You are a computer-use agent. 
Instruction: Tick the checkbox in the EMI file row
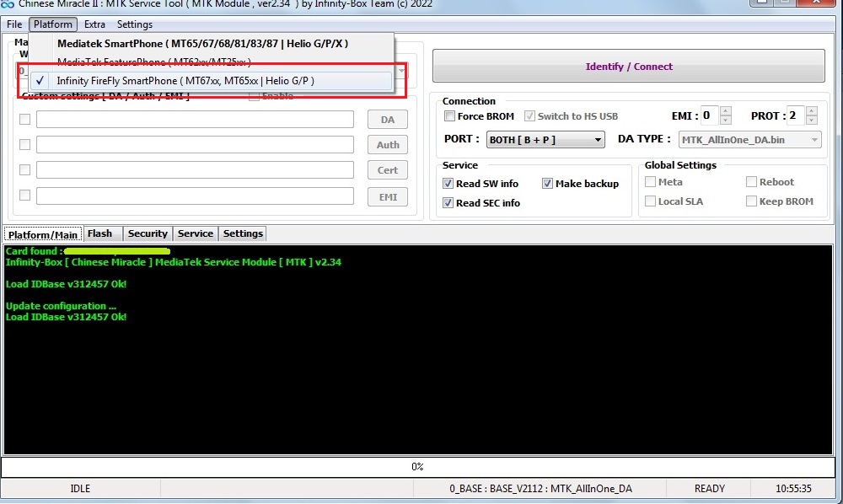24,195
